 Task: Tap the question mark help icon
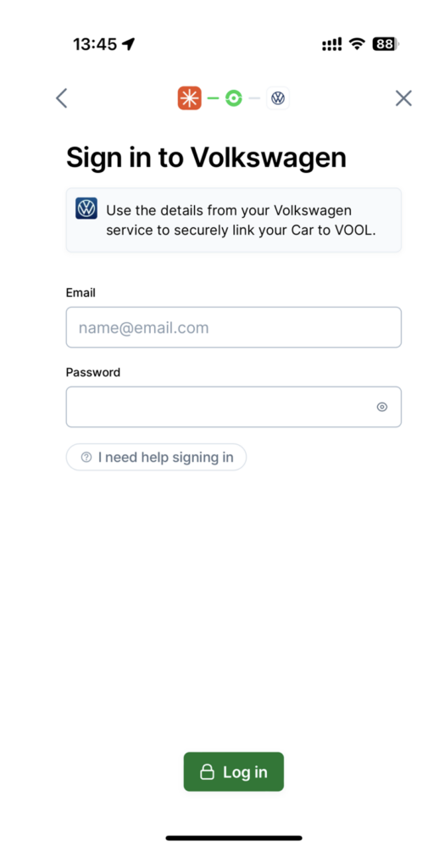tap(86, 457)
